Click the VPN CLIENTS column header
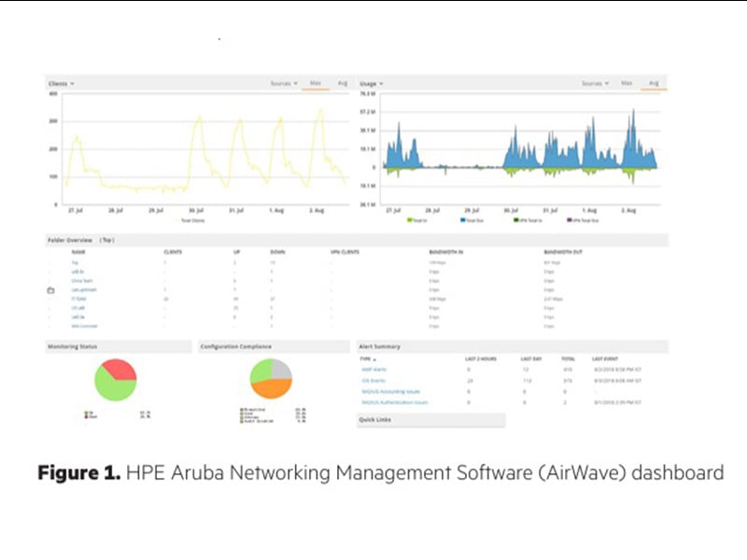Viewport: 747px width, 560px height. [x=345, y=252]
